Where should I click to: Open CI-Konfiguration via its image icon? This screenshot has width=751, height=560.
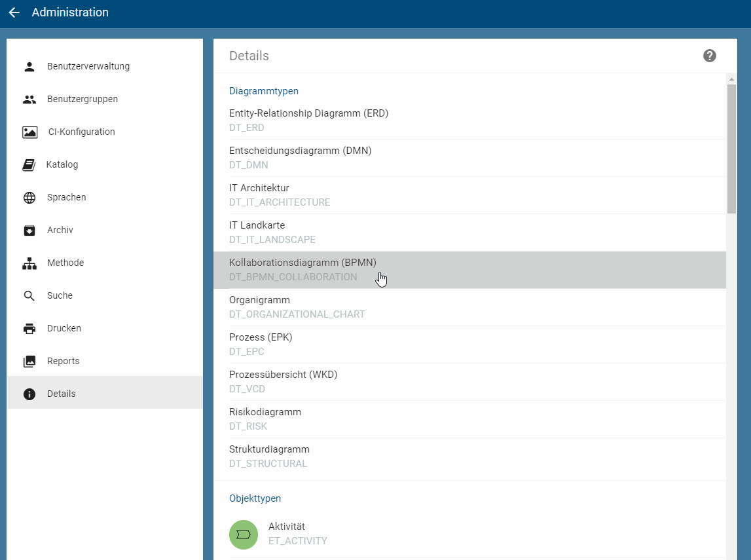click(x=29, y=131)
